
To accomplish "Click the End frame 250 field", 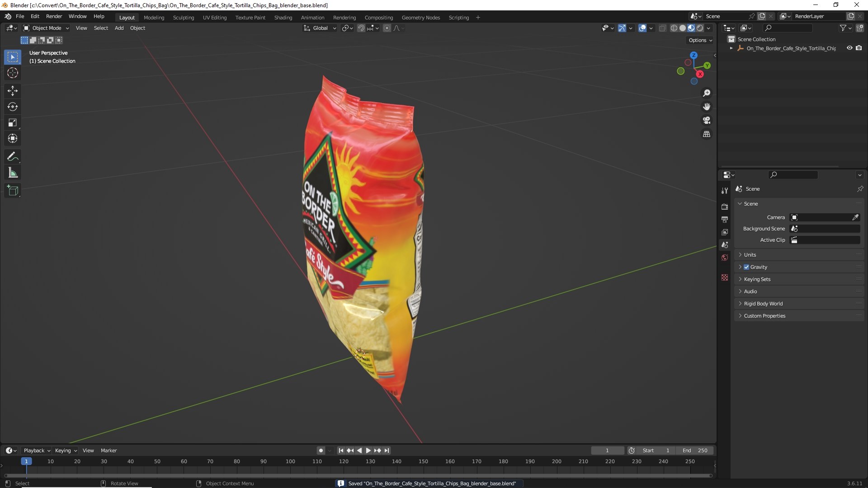I will pyautogui.click(x=695, y=450).
